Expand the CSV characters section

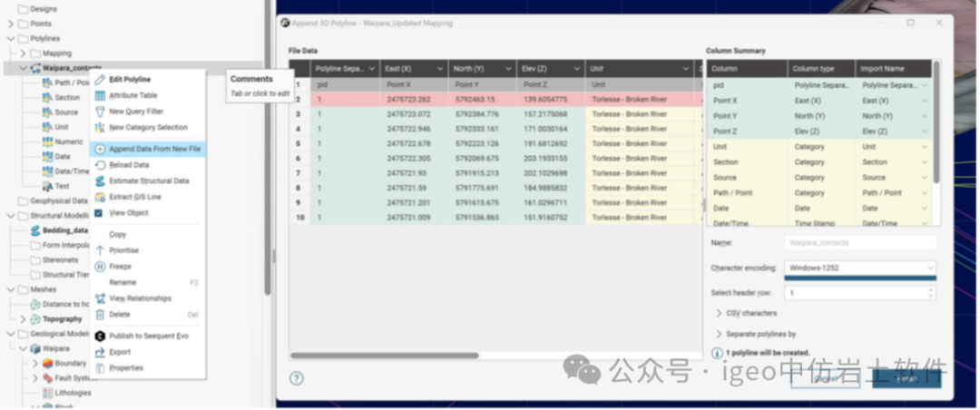click(719, 313)
